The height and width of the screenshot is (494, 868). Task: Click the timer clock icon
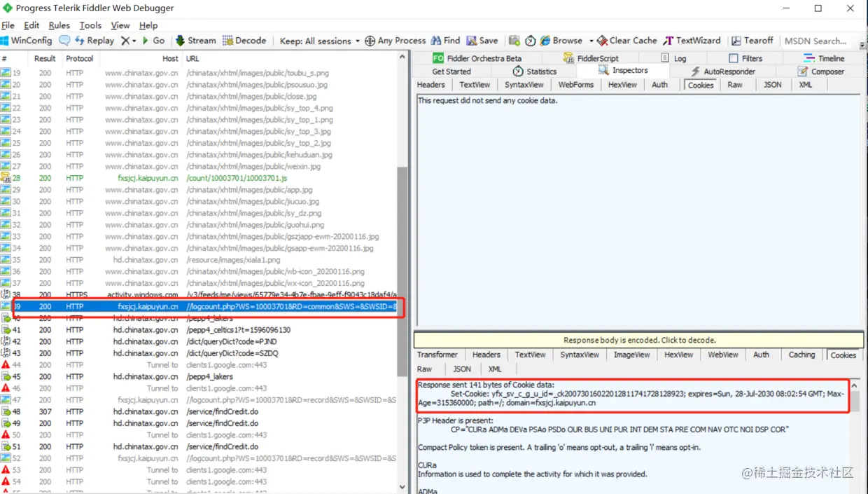531,41
